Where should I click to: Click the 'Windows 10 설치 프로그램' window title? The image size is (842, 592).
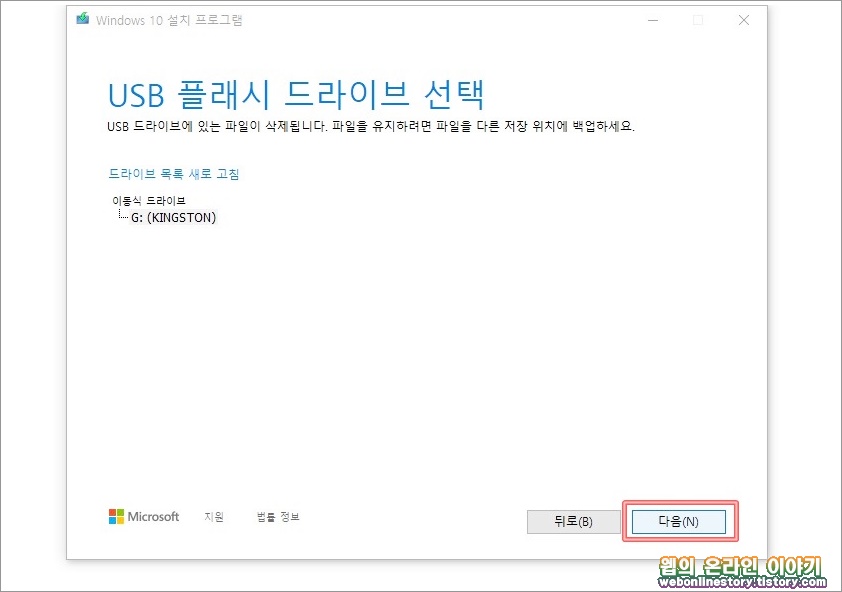[x=169, y=20]
